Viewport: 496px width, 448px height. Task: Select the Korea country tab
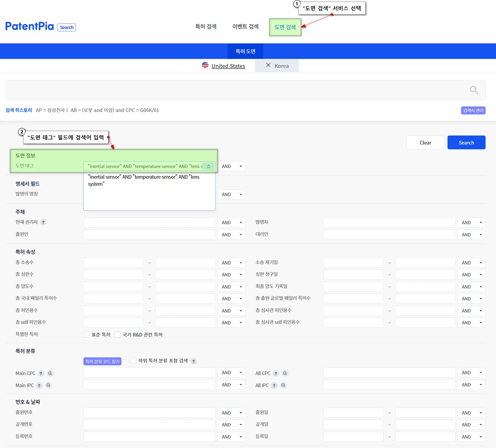277,66
